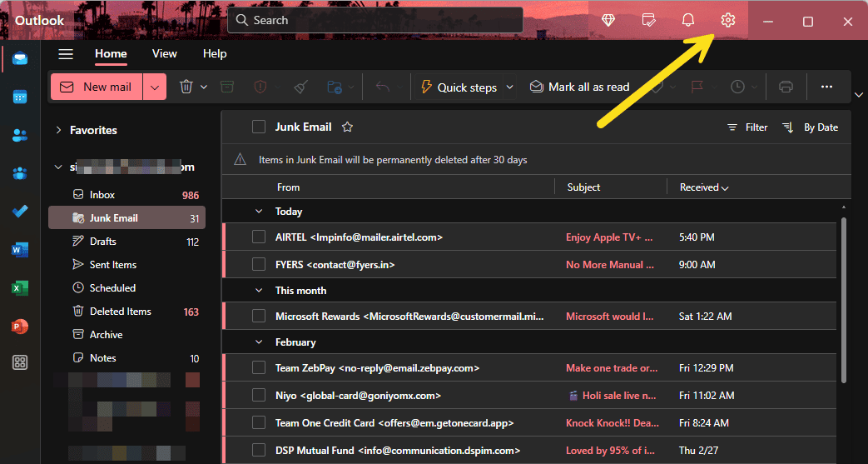Screen dimensions: 868x464
Task: Toggle the hamburger navigation pane button
Action: (x=66, y=54)
